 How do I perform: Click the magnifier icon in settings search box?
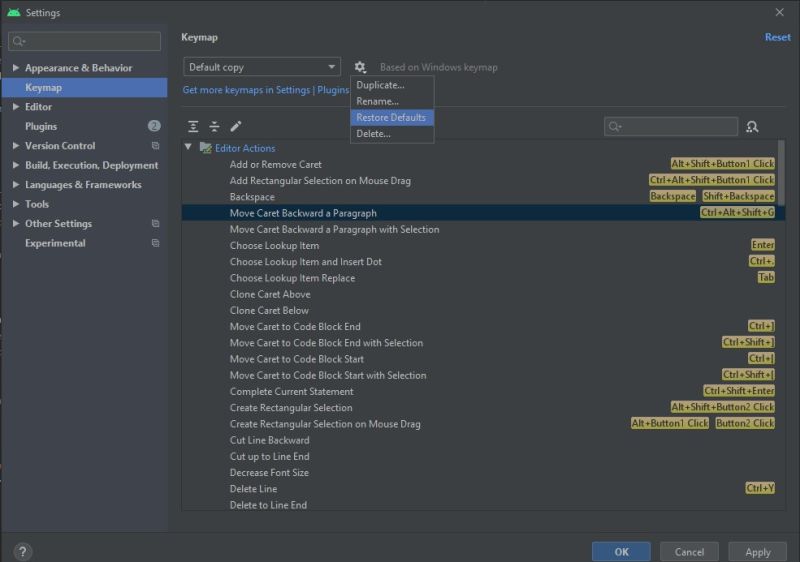tap(19, 41)
